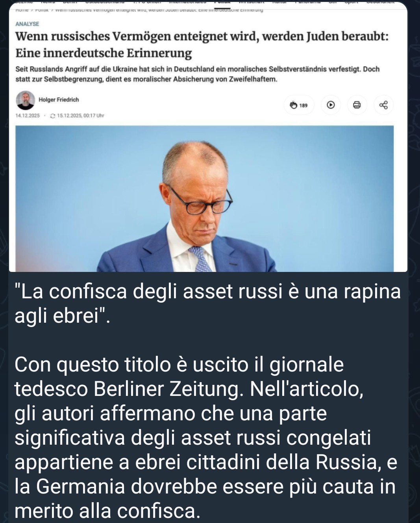The image size is (420, 523).
Task: Select the Internationales navigation tab
Action: [190, 2]
